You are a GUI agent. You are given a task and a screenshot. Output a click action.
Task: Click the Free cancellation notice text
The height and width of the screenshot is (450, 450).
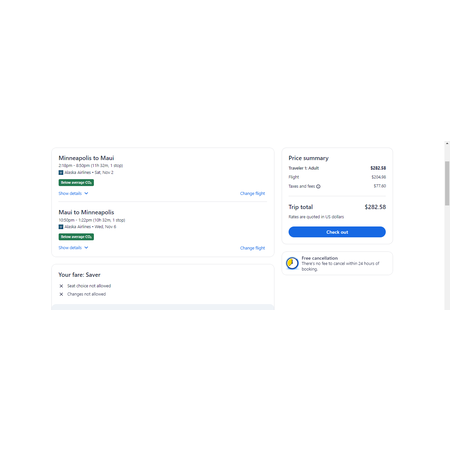pyautogui.click(x=340, y=263)
